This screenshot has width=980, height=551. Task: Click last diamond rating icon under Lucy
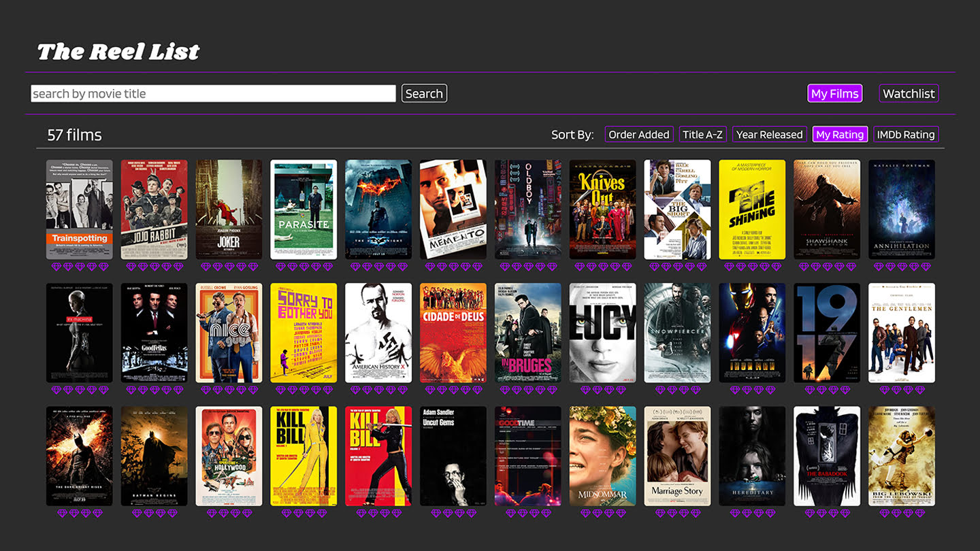(x=621, y=390)
